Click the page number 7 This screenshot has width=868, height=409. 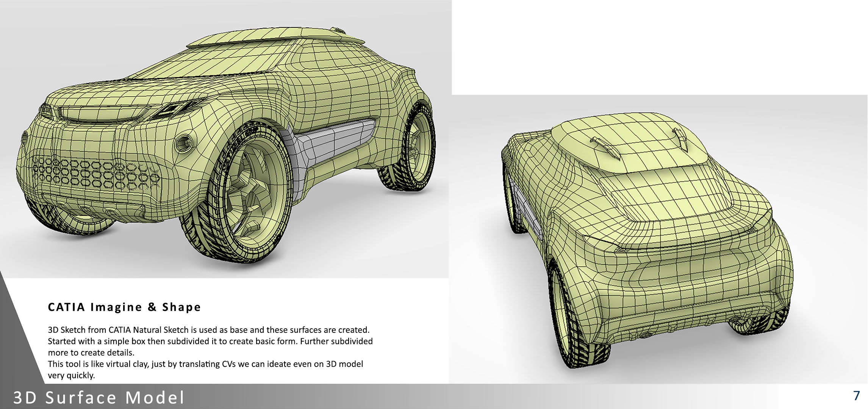click(x=857, y=395)
